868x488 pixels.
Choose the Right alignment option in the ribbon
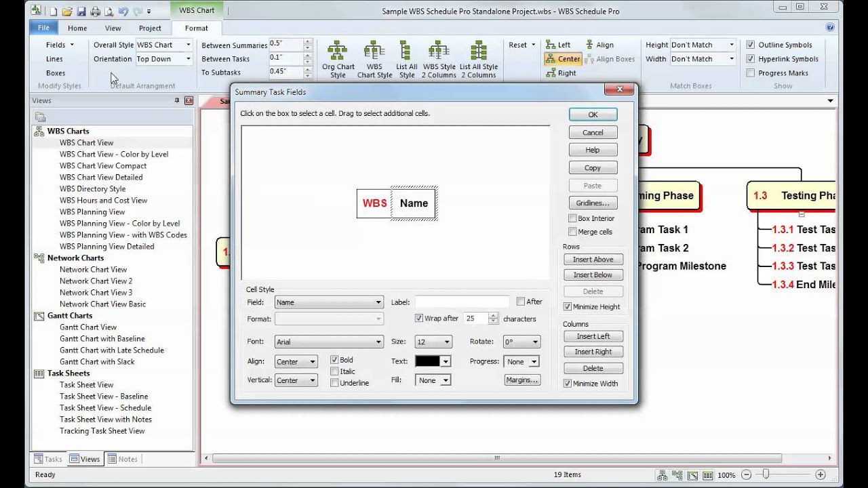[x=561, y=73]
